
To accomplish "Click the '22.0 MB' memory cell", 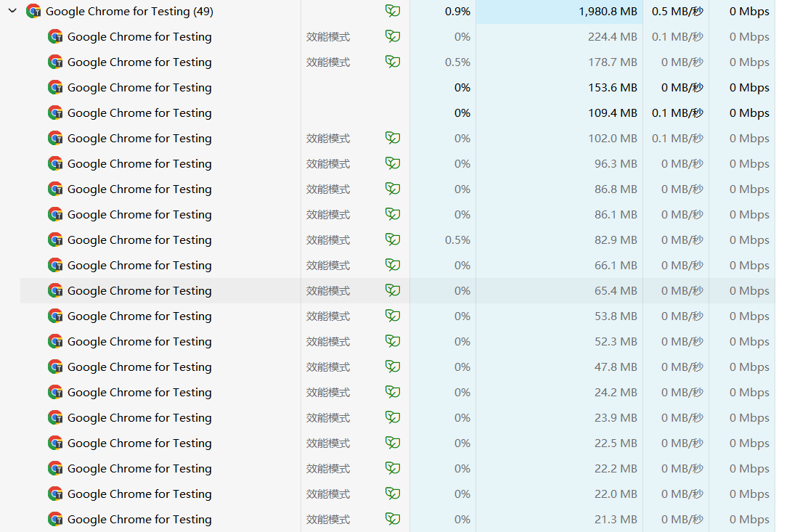I will coord(616,494).
